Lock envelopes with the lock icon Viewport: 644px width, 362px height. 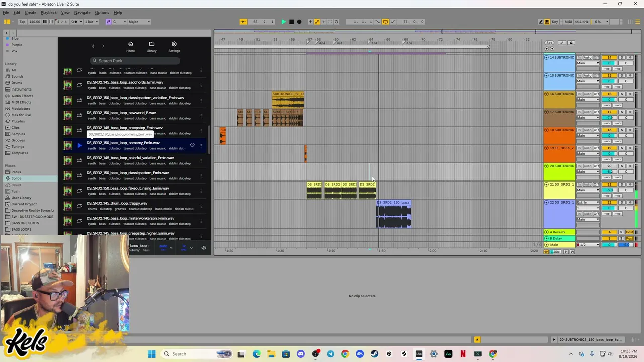click(571, 43)
